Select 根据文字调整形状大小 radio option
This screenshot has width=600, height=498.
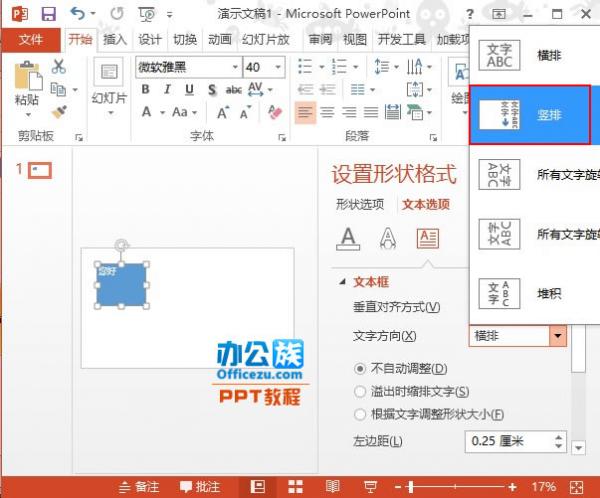[x=360, y=414]
